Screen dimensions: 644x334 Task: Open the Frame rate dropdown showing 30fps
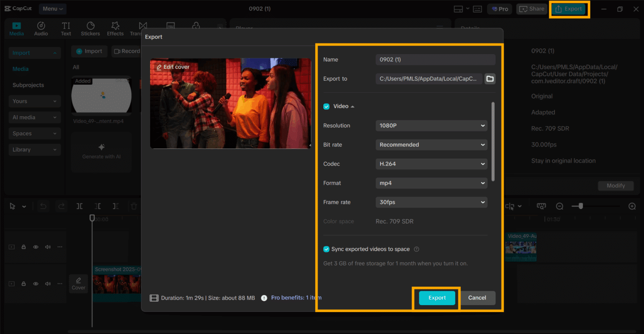click(431, 202)
